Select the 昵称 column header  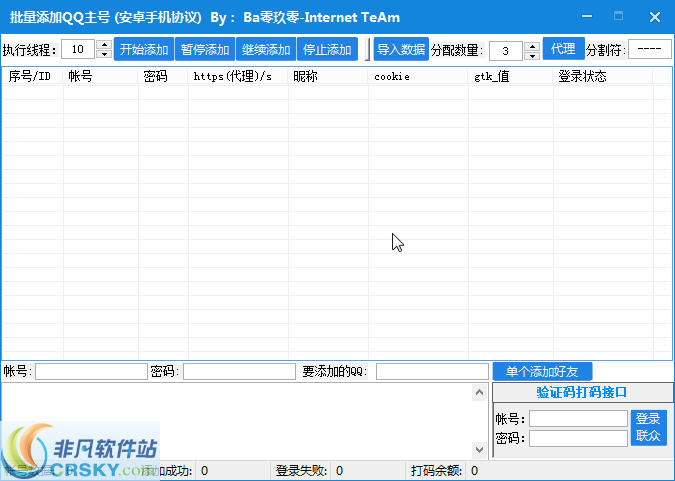pos(328,77)
